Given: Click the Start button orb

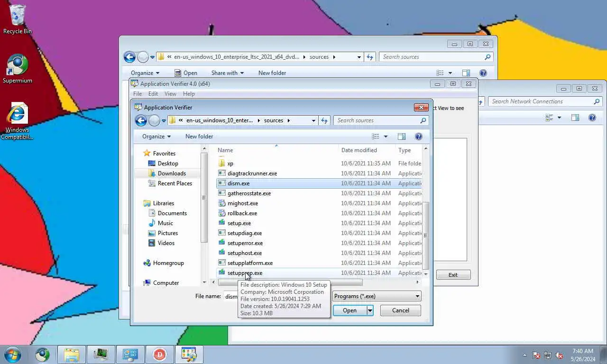Looking at the screenshot, I should point(13,354).
